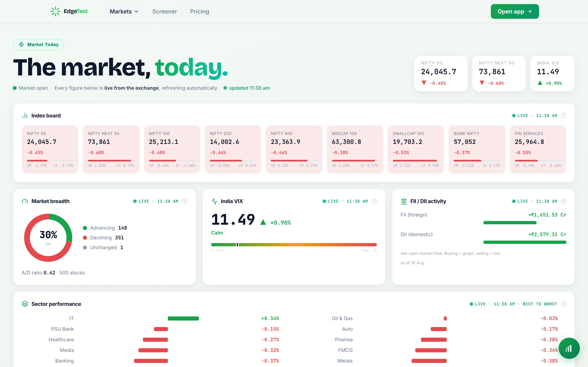Expand the Markets dropdown menu
Image resolution: width=588 pixels, height=367 pixels.
[x=124, y=11]
